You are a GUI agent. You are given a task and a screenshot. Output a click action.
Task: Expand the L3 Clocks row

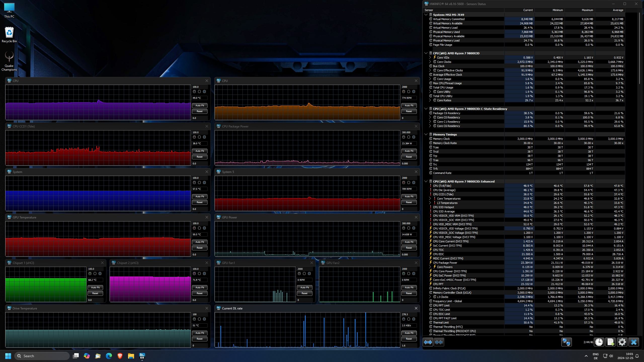(430, 297)
